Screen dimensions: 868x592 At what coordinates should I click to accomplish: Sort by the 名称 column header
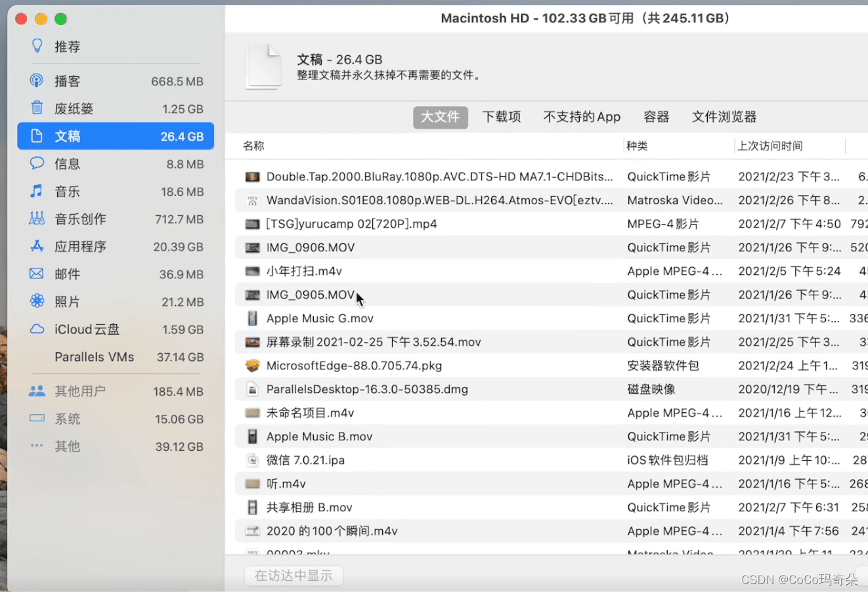point(253,146)
